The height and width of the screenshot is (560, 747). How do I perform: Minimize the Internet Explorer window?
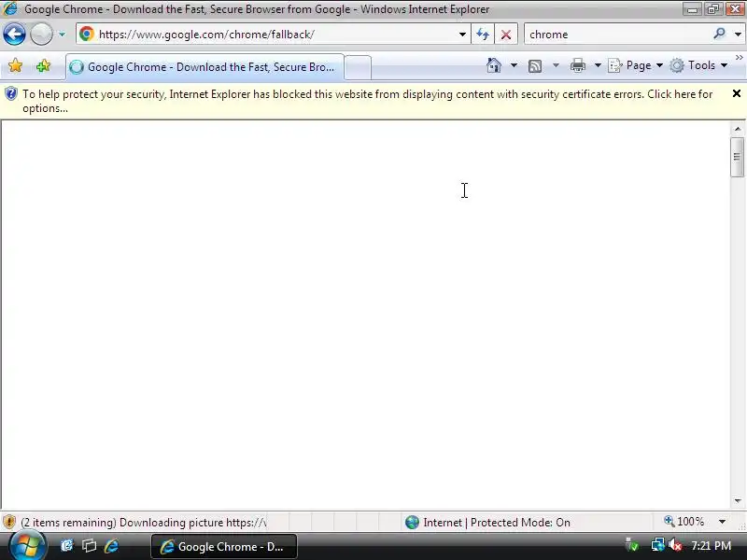tap(692, 8)
